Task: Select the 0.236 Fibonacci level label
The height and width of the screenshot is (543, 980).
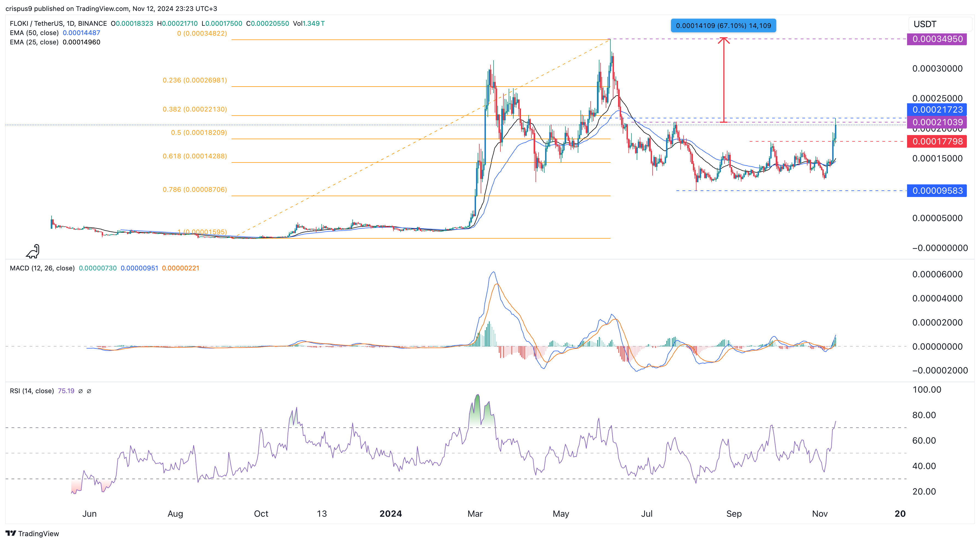Action: tap(195, 80)
